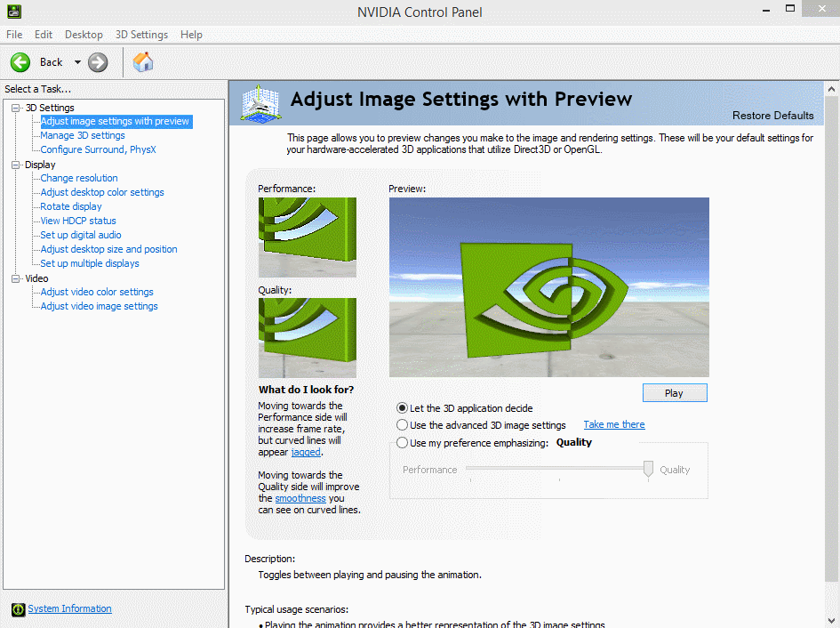Click the Display category label in tree
Viewport: 840px width, 628px height.
pyautogui.click(x=40, y=165)
